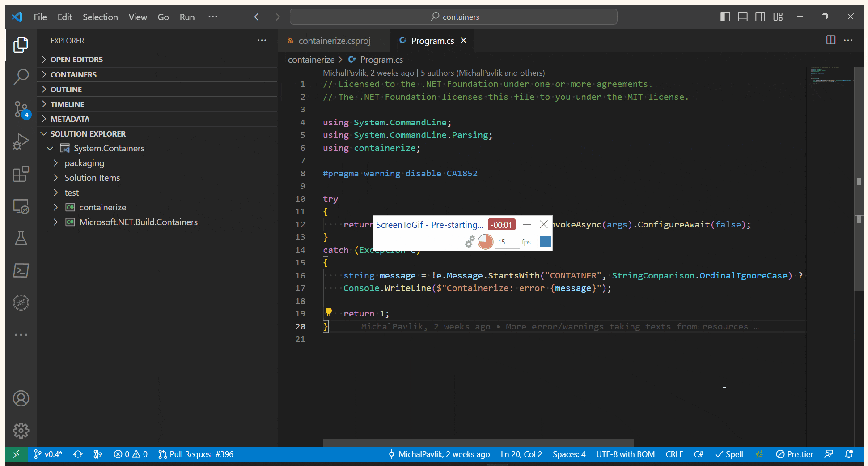Open the Extensions view
868x466 pixels.
[x=21, y=174]
